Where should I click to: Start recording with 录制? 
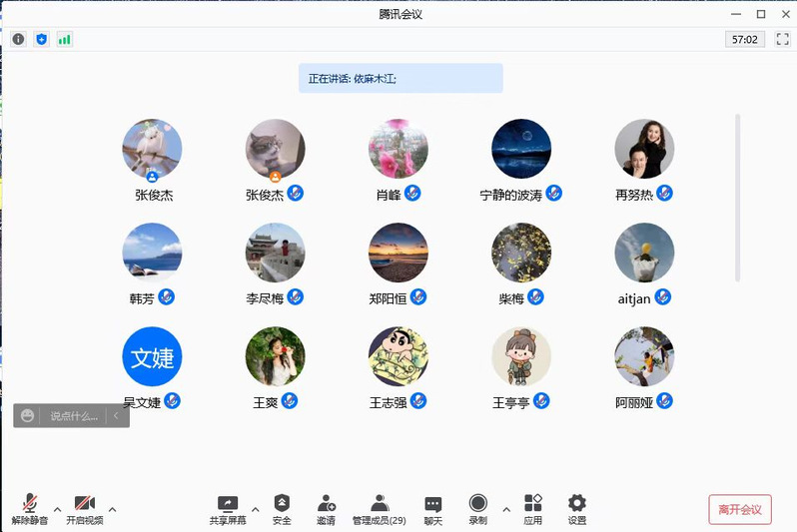(x=477, y=510)
